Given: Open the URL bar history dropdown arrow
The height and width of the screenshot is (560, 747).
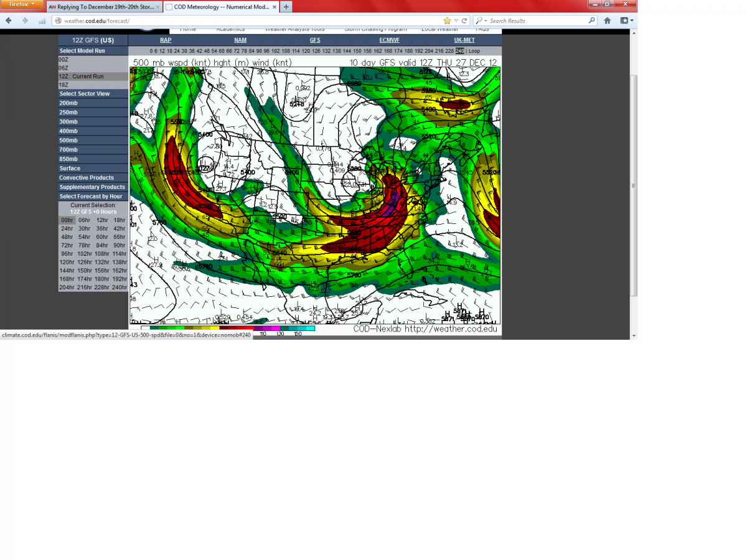Looking at the screenshot, I should pos(456,21).
